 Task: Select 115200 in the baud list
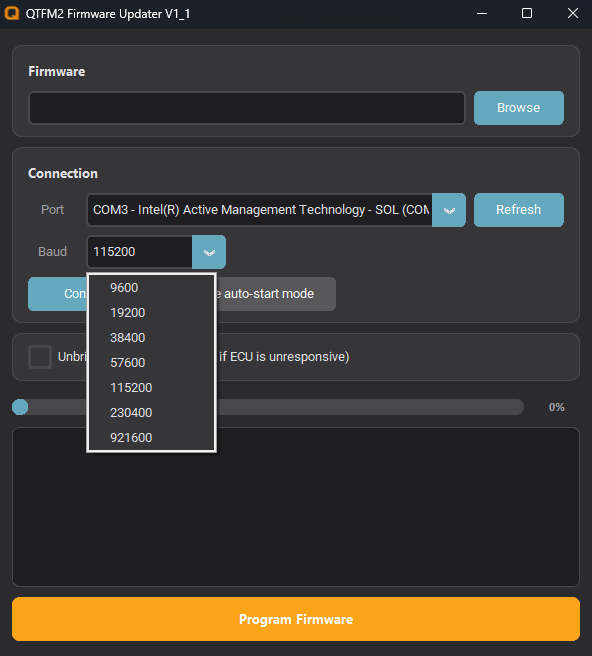[151, 388]
